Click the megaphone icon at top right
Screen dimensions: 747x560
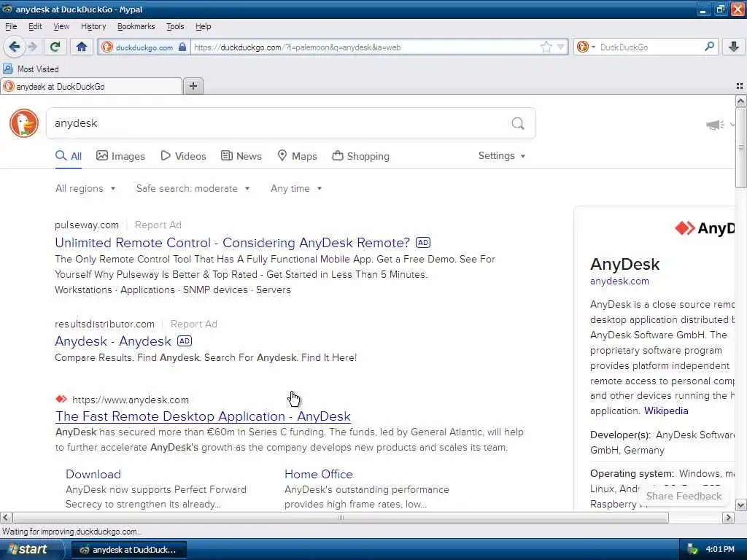(715, 125)
